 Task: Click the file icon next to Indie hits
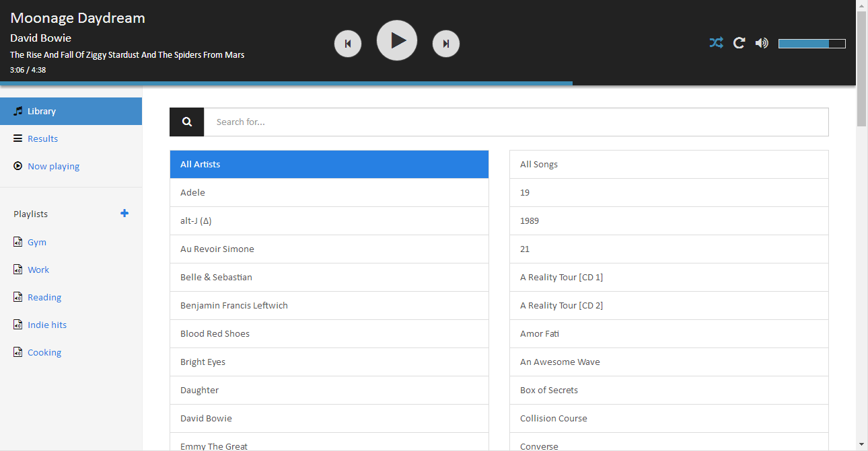(x=18, y=325)
